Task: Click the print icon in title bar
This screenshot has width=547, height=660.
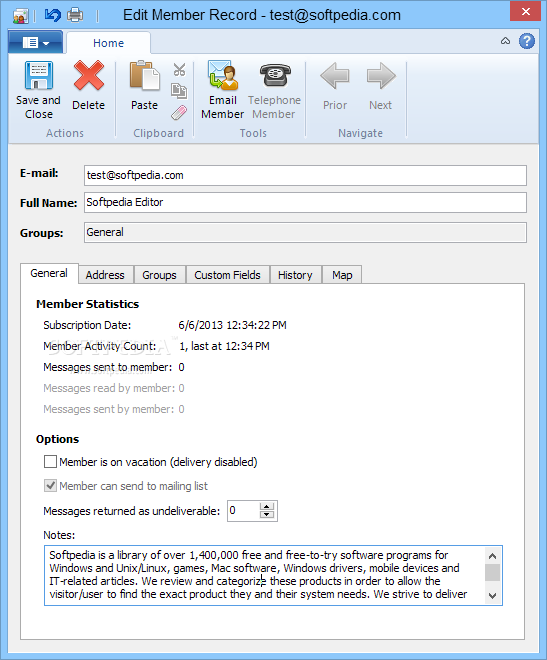Action: pos(75,15)
